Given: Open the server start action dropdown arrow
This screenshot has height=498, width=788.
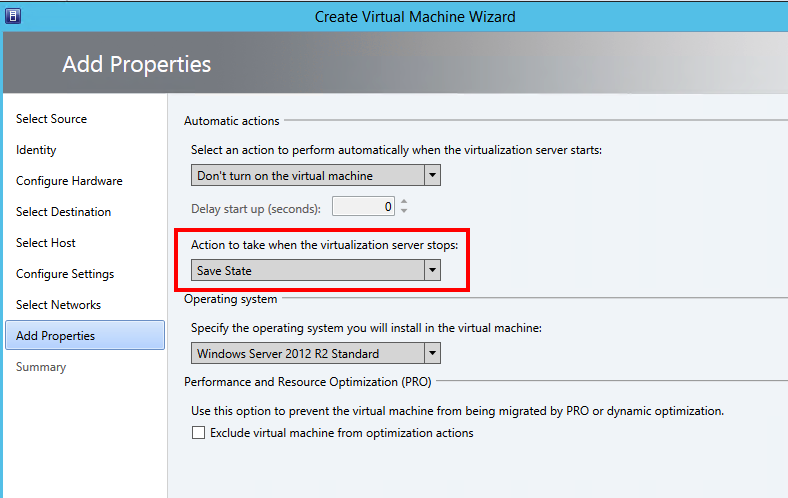Looking at the screenshot, I should (x=432, y=175).
